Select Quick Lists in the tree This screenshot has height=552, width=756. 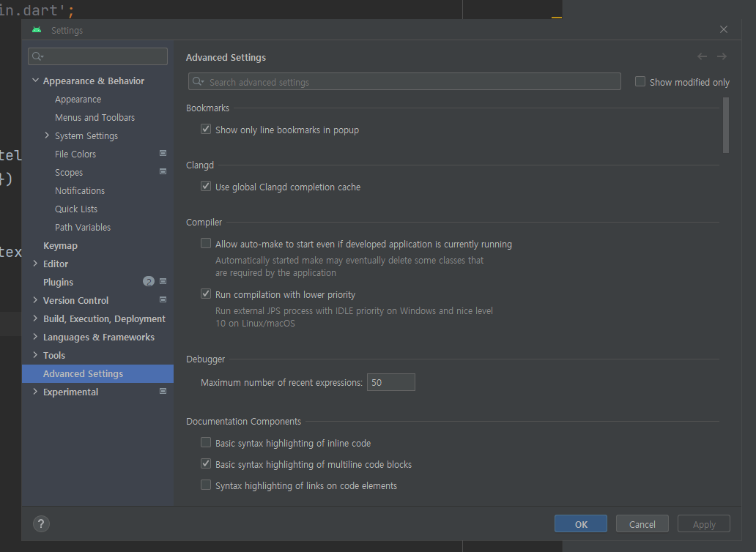click(76, 209)
